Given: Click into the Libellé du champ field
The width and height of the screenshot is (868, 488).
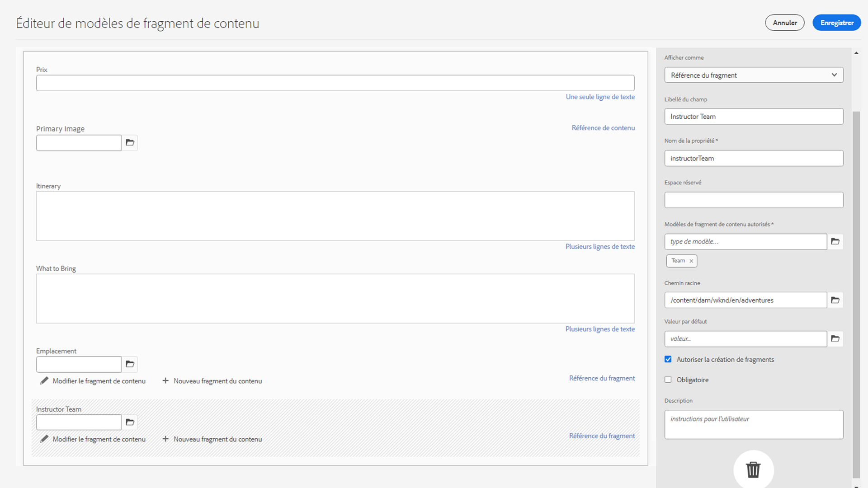Looking at the screenshot, I should pyautogui.click(x=754, y=117).
